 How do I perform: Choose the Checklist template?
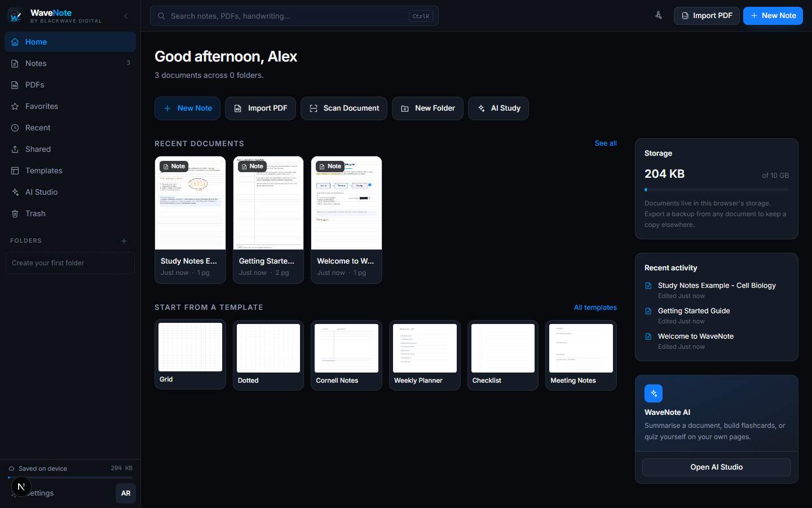pyautogui.click(x=503, y=355)
